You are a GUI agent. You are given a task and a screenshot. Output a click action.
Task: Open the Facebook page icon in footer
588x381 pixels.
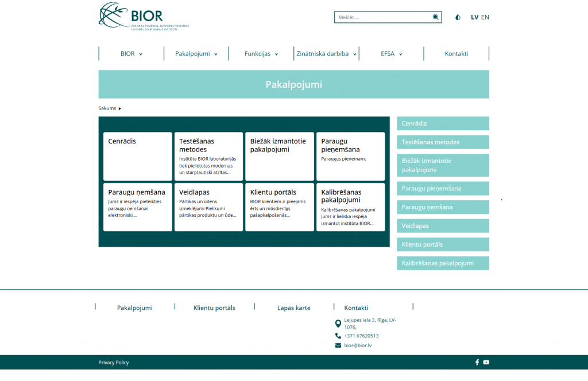[477, 362]
